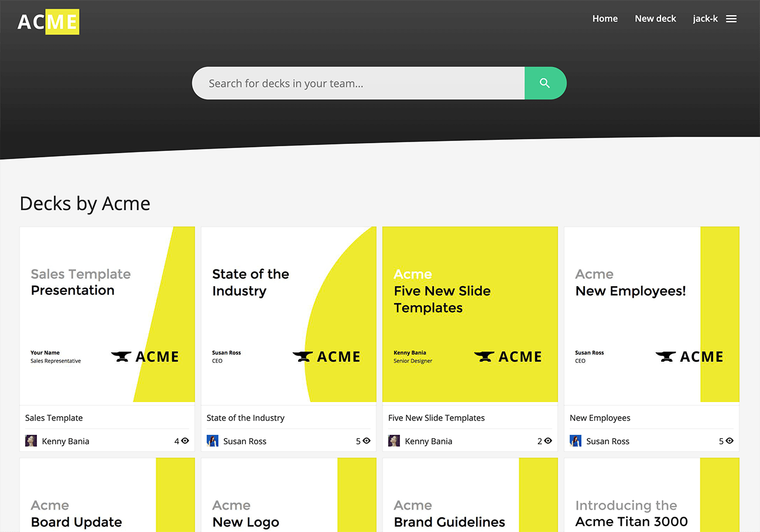Open the State of the Industry thumbnail

289,314
